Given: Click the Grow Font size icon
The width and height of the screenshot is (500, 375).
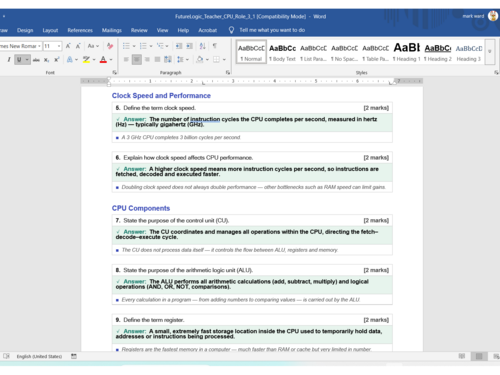Looking at the screenshot, I should pos(68,46).
